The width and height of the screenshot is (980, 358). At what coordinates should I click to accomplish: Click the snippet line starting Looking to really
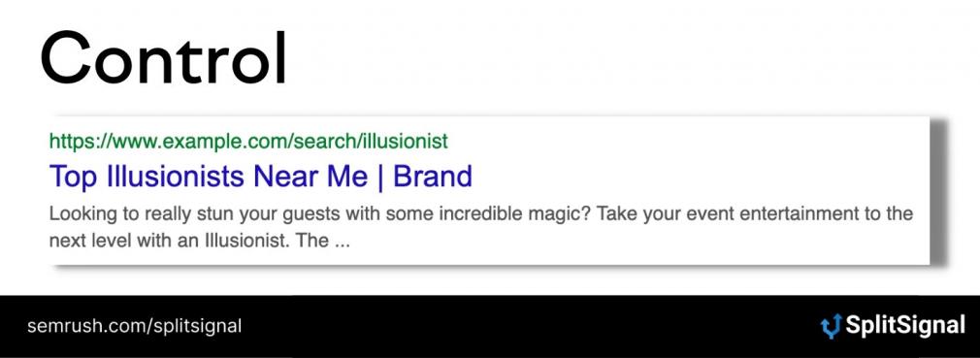click(481, 214)
